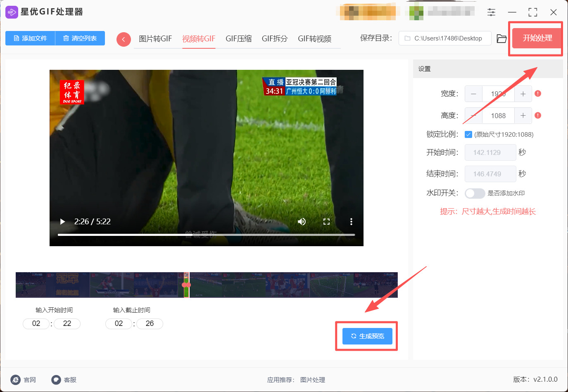
Task: Open the settings sliders icon in title bar
Action: tap(491, 12)
